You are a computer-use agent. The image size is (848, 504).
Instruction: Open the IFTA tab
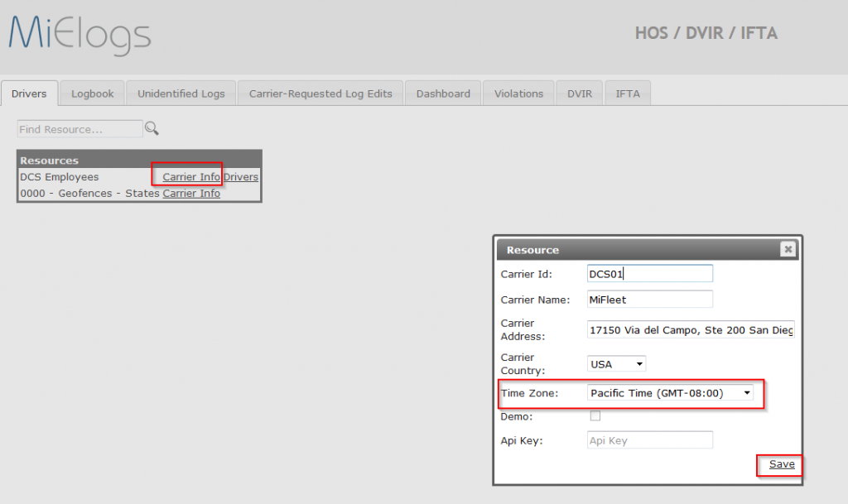(628, 94)
